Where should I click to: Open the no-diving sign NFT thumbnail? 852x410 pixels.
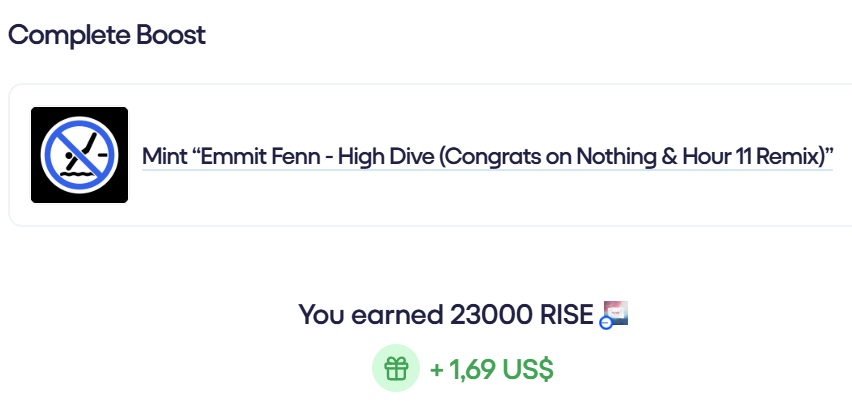pos(79,155)
